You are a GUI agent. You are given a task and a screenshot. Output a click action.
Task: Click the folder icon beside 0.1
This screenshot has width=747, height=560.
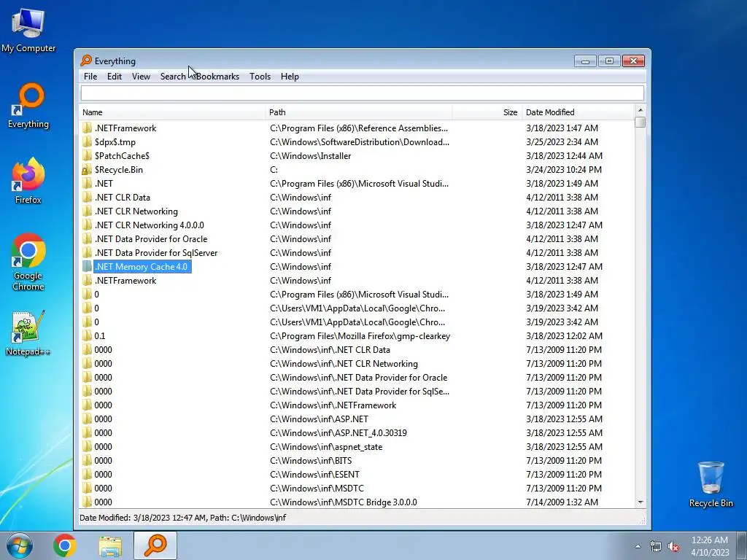coord(86,335)
